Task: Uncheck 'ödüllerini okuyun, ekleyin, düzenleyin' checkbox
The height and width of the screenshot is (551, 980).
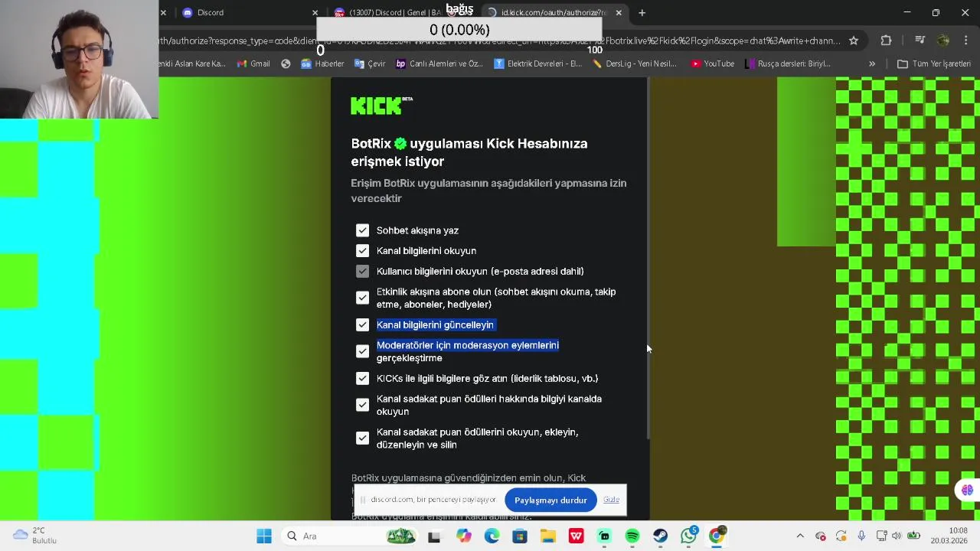Action: (362, 439)
